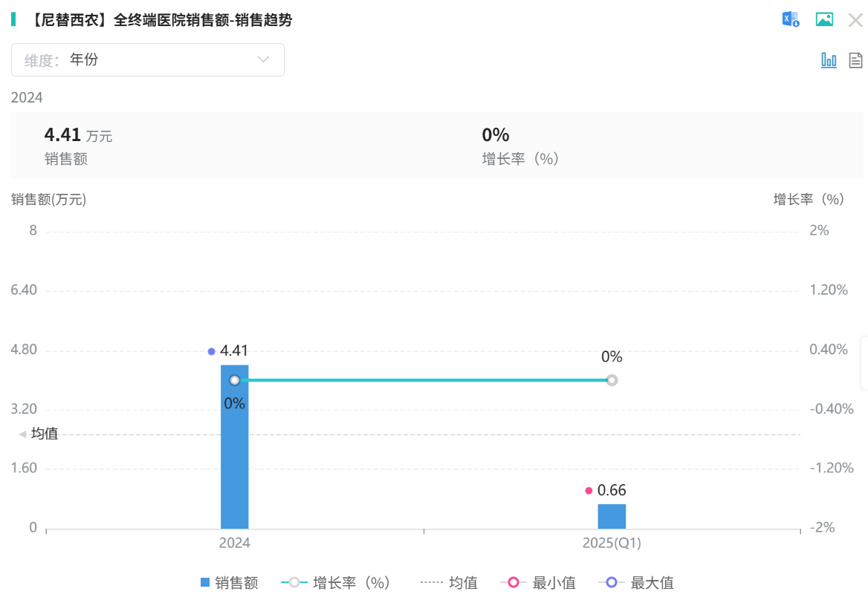Viewport: 868px width, 603px height.
Task: Expand dimension selector chevron arrow
Action: [x=263, y=59]
